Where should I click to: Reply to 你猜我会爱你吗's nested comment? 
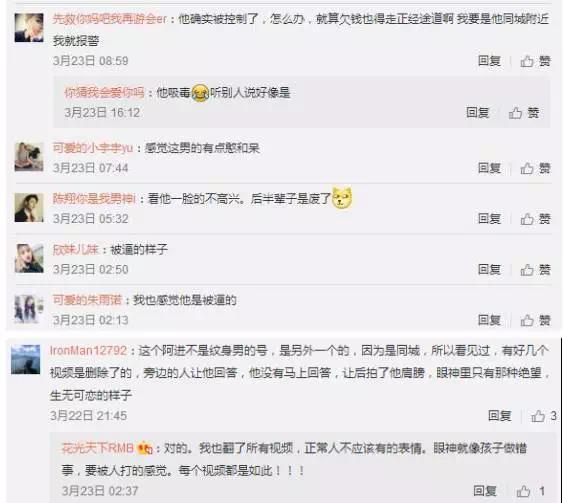click(478, 113)
